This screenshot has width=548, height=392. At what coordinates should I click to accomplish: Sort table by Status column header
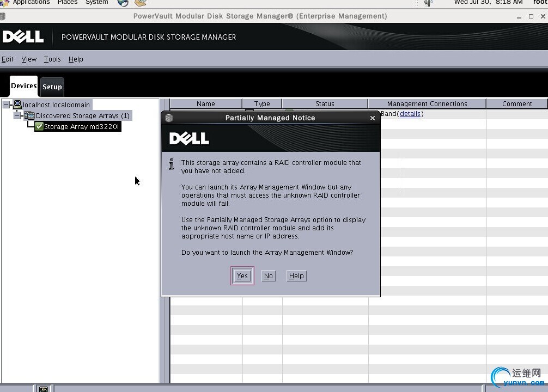(x=325, y=104)
